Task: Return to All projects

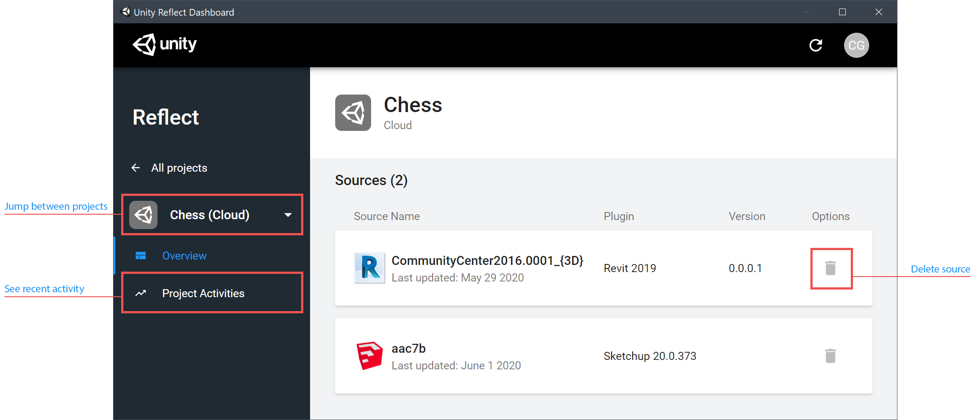Action: pos(179,168)
